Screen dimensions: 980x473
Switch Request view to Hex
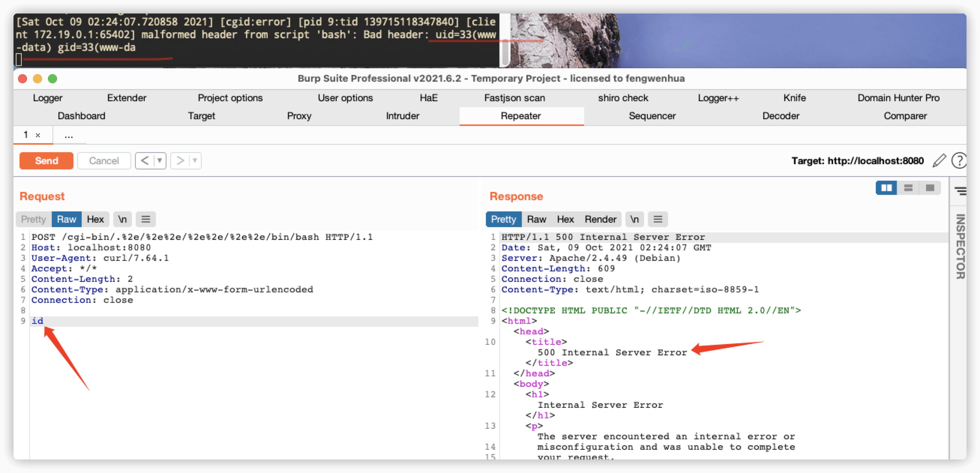95,219
